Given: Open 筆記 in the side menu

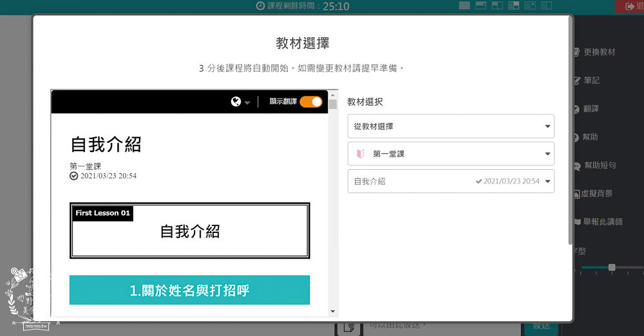Looking at the screenshot, I should 588,80.
